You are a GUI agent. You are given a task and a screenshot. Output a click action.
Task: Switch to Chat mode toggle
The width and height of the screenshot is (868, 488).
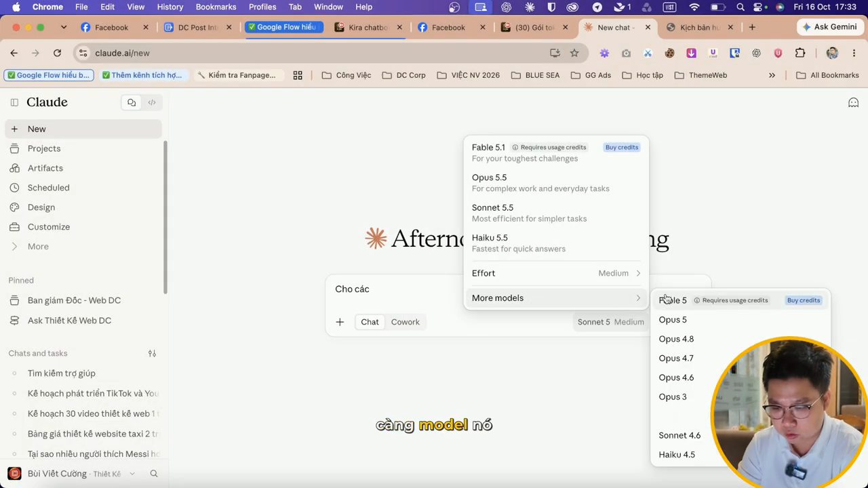tap(370, 322)
